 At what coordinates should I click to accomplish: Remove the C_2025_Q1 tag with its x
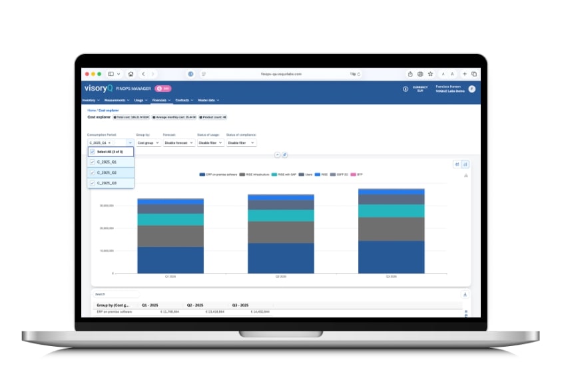coord(109,143)
